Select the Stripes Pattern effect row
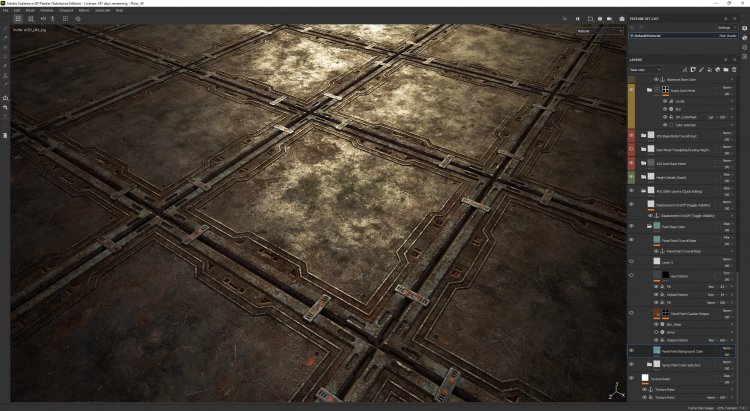 point(695,295)
